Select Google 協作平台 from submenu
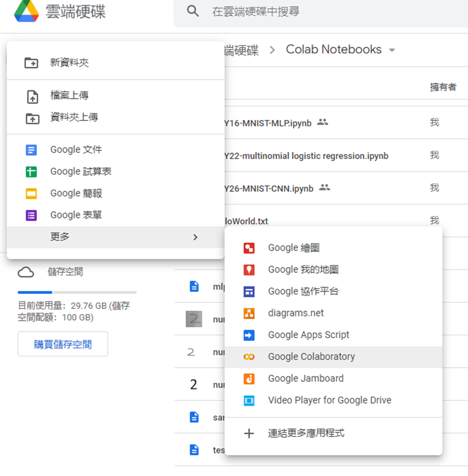 (x=333, y=292)
